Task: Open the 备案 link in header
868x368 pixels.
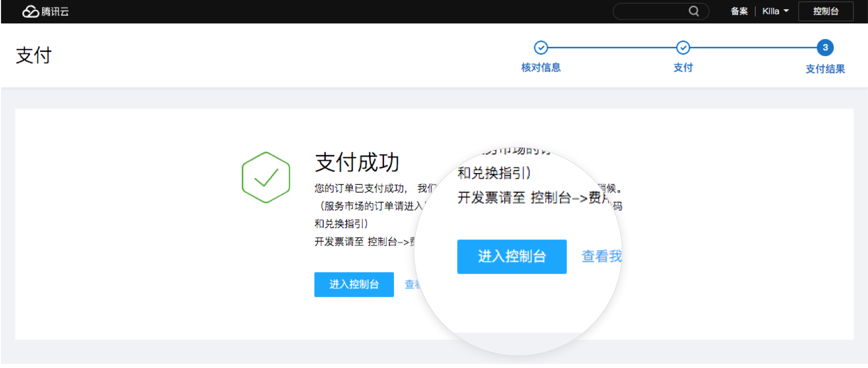Action: click(739, 11)
